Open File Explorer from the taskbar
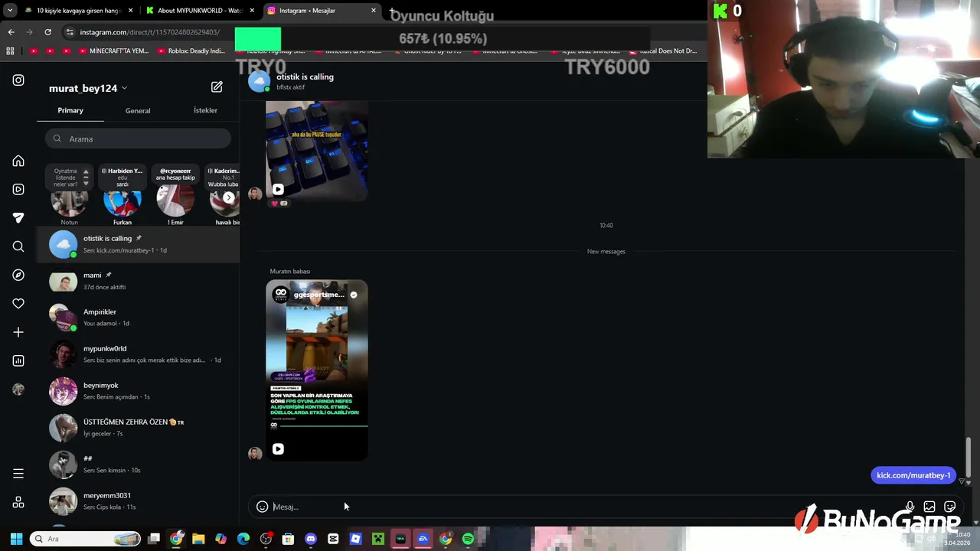 click(198, 539)
